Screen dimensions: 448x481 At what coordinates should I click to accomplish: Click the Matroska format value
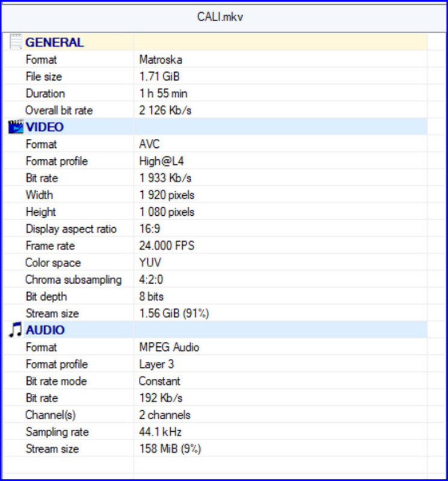[161, 60]
